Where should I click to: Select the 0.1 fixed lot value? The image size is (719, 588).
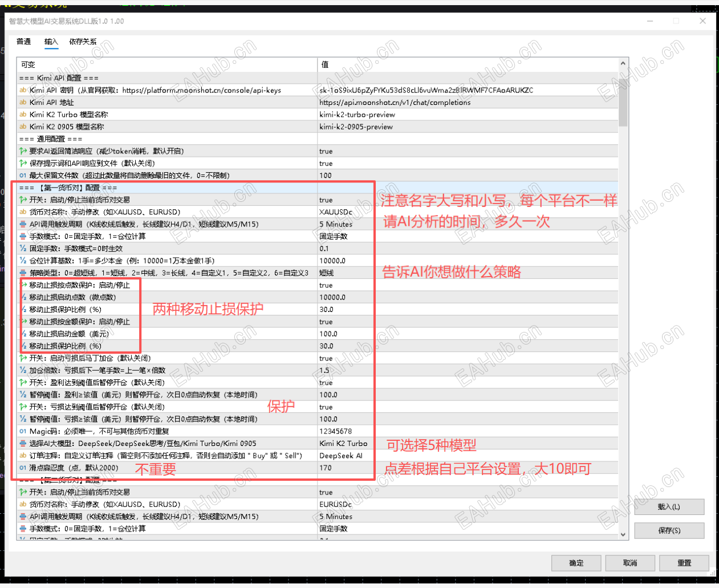click(324, 249)
